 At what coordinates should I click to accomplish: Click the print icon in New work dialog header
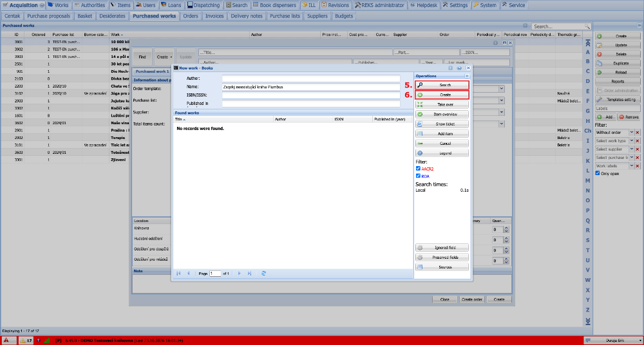[x=459, y=68]
